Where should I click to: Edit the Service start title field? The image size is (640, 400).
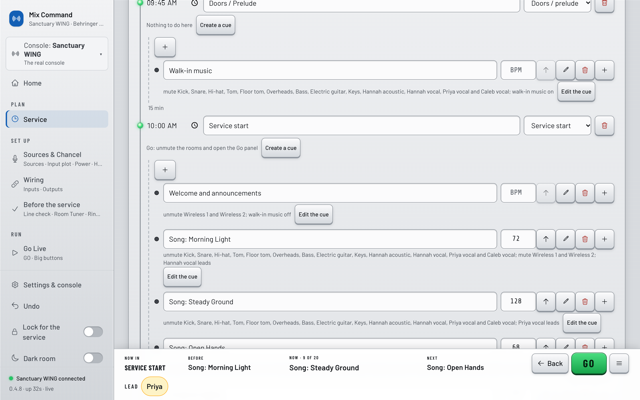tap(362, 125)
